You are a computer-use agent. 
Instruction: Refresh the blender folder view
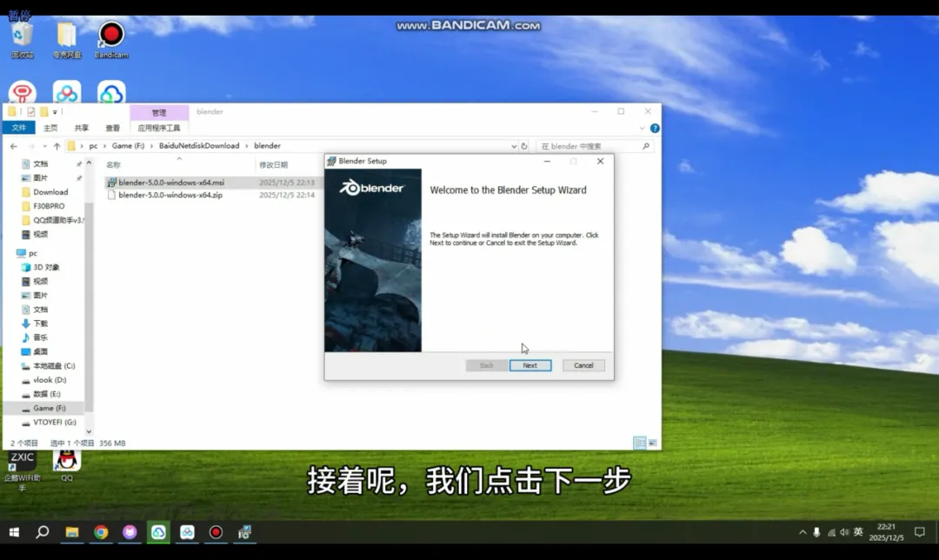(524, 146)
